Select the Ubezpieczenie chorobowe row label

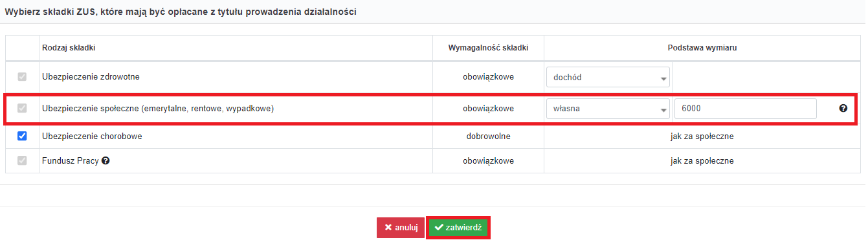pos(92,136)
